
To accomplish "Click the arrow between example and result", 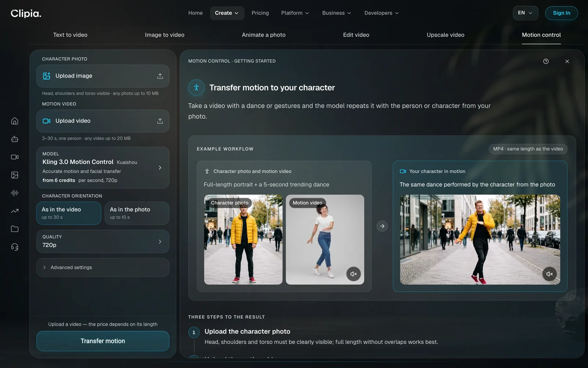I will click(x=382, y=226).
